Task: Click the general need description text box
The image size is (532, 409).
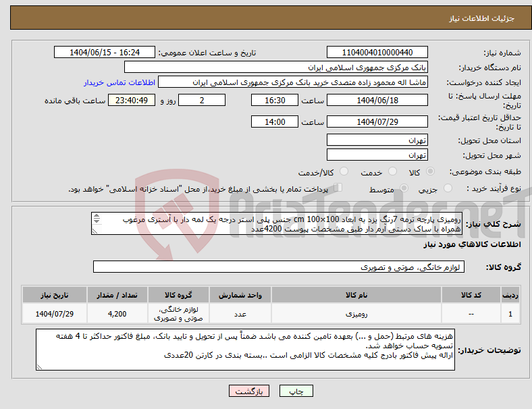Action: click(277, 223)
